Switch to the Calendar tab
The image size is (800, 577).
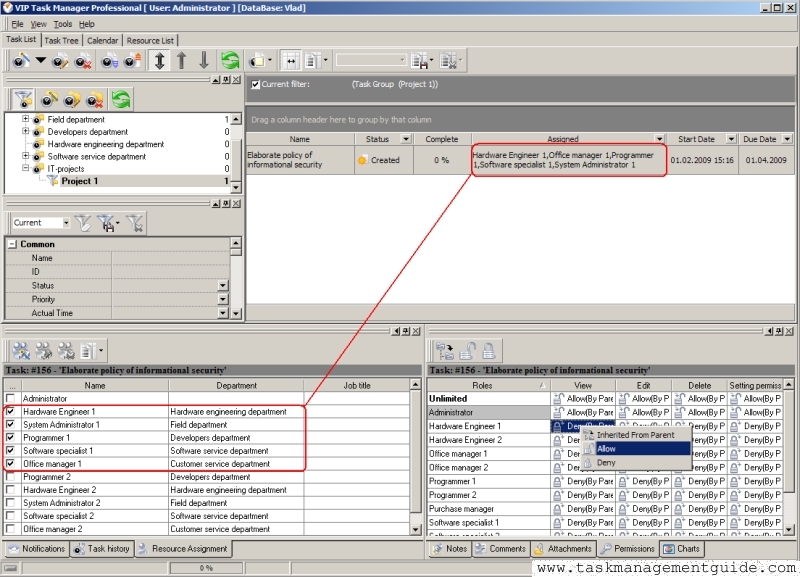pos(102,40)
